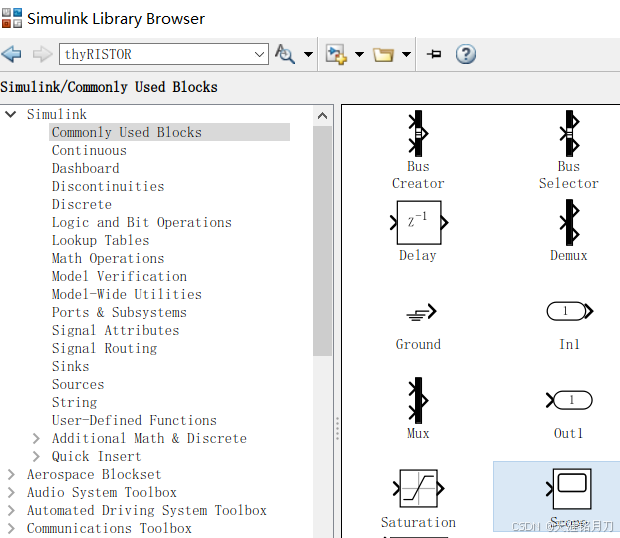Click Aerospace Blockset tree label
This screenshot has height=538, width=620.
[94, 474]
